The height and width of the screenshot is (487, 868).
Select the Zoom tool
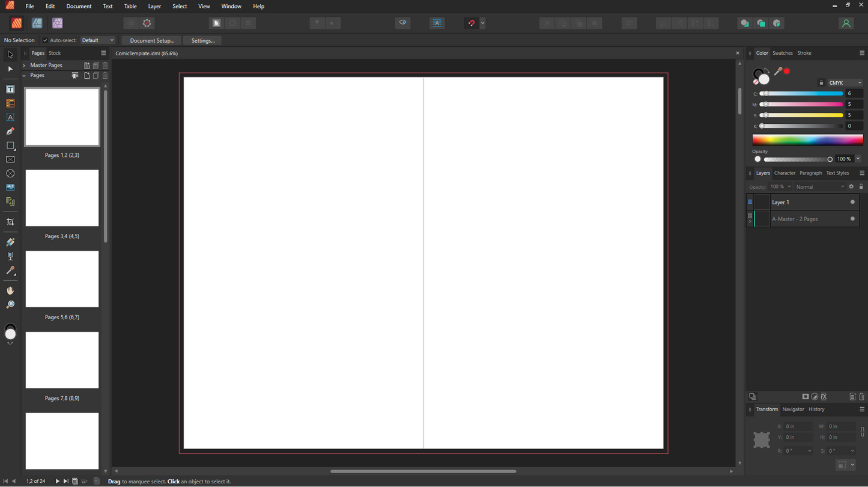(10, 305)
